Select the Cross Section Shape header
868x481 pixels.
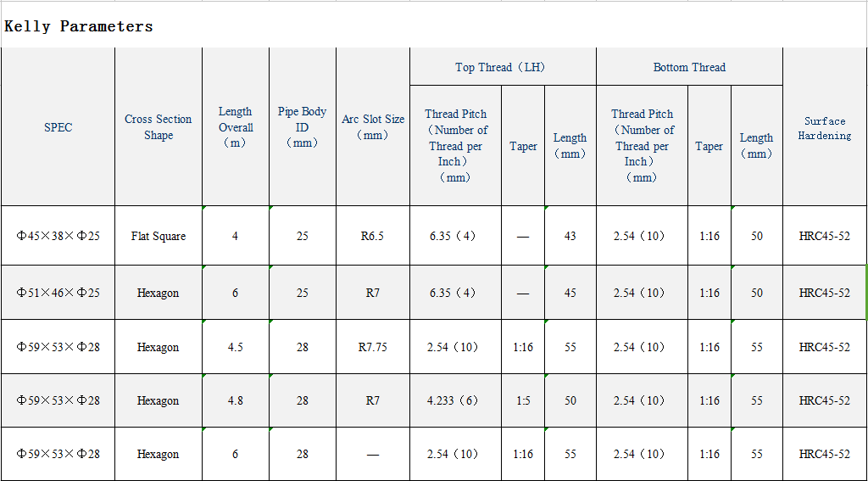point(158,127)
